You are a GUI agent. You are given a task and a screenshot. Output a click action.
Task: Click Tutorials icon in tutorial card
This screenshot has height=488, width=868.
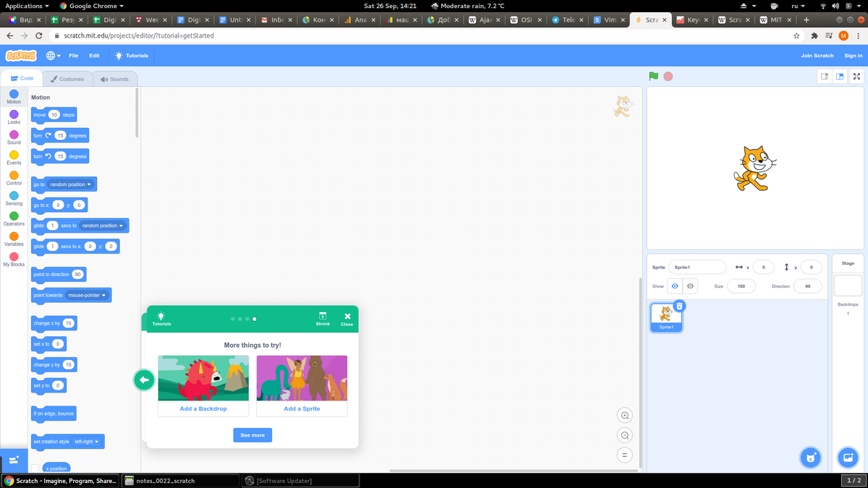coord(161,318)
